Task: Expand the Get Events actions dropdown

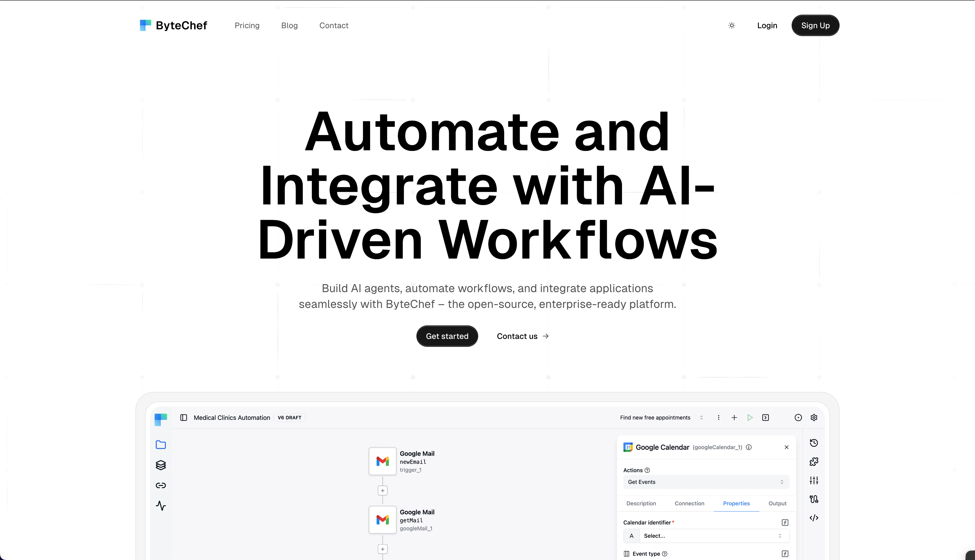Action: 706,482
